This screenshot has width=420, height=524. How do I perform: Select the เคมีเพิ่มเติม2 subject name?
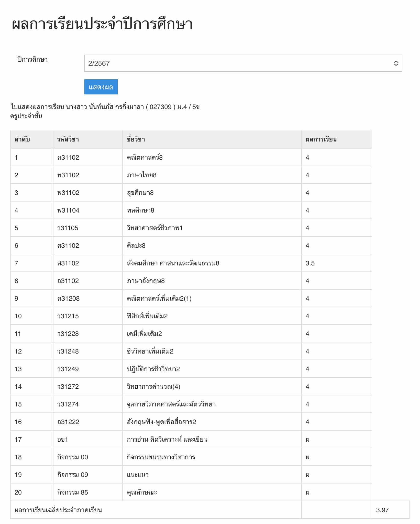pos(144,334)
